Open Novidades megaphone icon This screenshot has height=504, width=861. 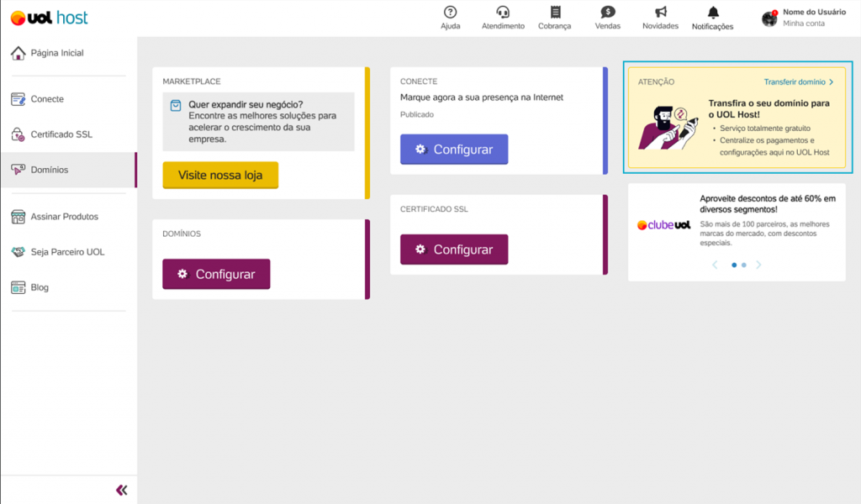(x=660, y=13)
